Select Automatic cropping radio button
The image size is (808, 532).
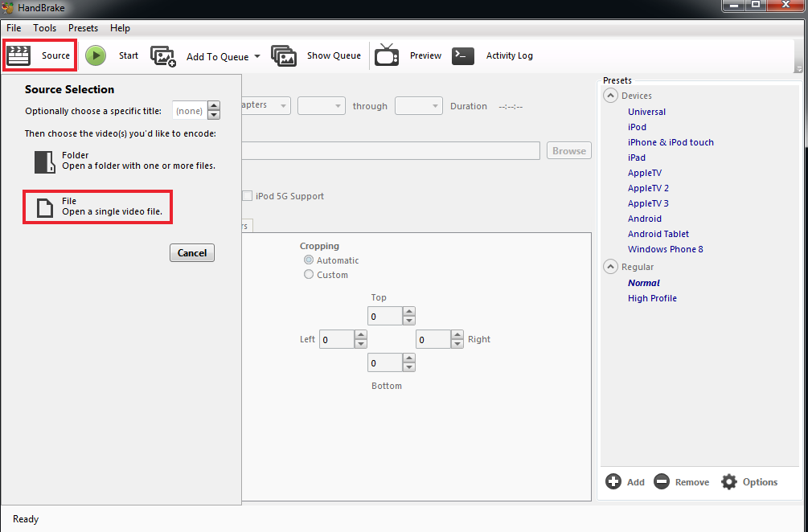click(309, 260)
